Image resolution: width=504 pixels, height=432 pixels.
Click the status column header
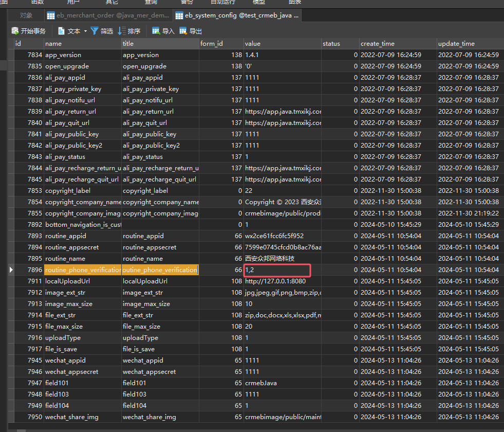(x=340, y=43)
